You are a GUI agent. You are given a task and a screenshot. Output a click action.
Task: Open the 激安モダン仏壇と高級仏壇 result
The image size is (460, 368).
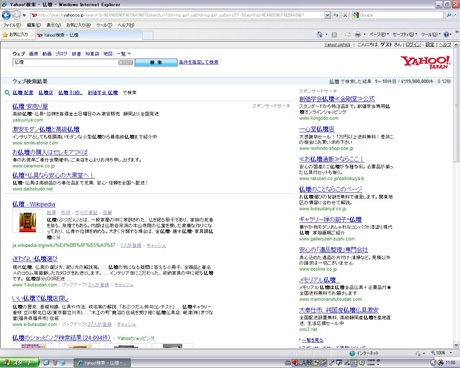point(46,129)
